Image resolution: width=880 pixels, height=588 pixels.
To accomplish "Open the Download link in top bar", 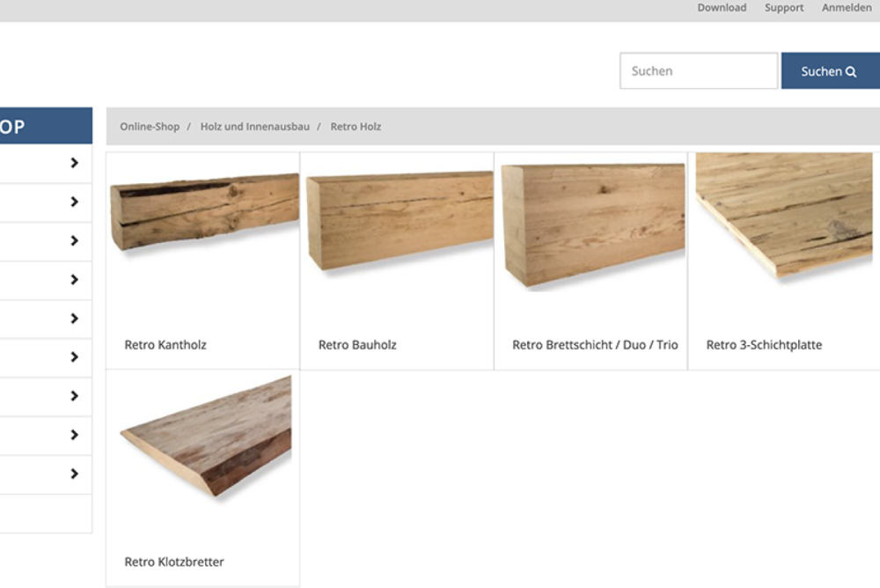I will pos(722,8).
